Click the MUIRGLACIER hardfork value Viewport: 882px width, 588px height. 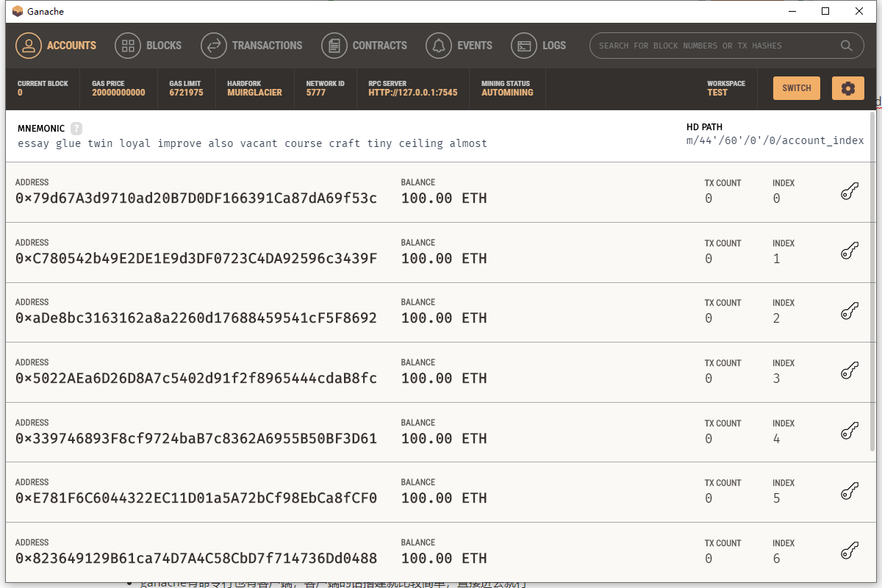tap(254, 93)
